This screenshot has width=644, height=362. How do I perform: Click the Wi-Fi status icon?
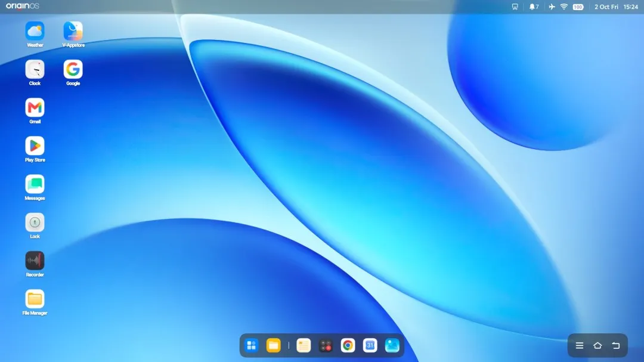[564, 7]
